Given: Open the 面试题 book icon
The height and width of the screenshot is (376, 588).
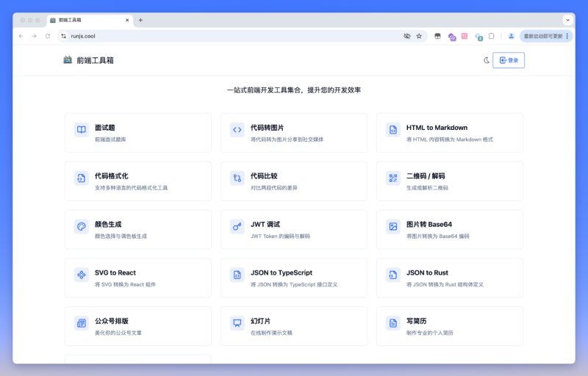Looking at the screenshot, I should pos(82,129).
